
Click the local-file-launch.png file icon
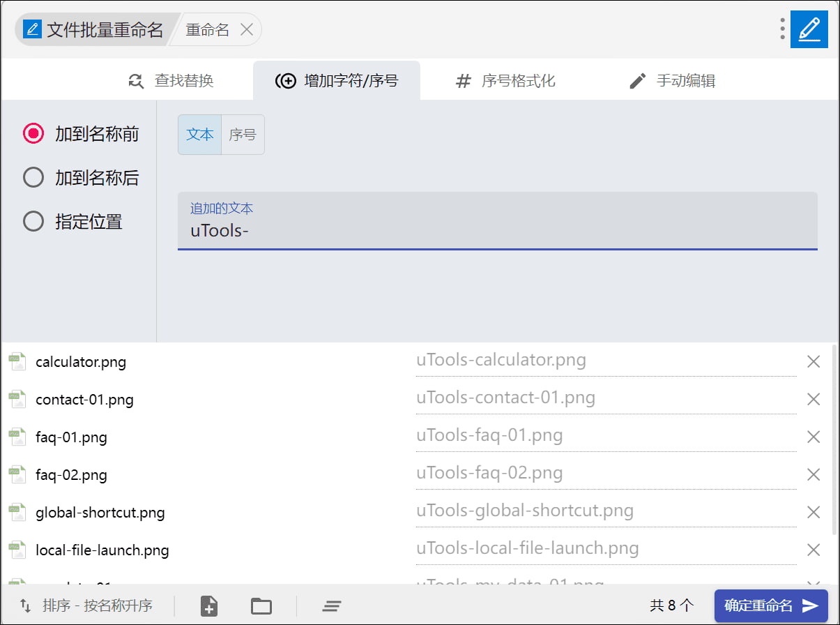[x=17, y=550]
